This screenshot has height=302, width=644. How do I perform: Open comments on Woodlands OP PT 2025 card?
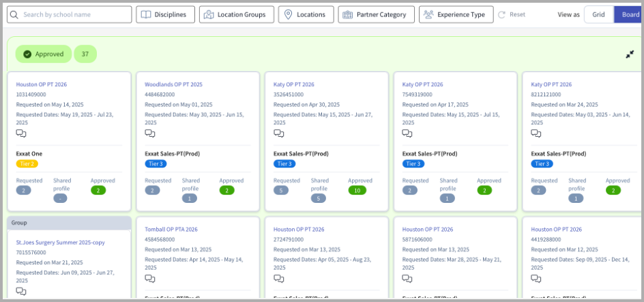pos(150,133)
